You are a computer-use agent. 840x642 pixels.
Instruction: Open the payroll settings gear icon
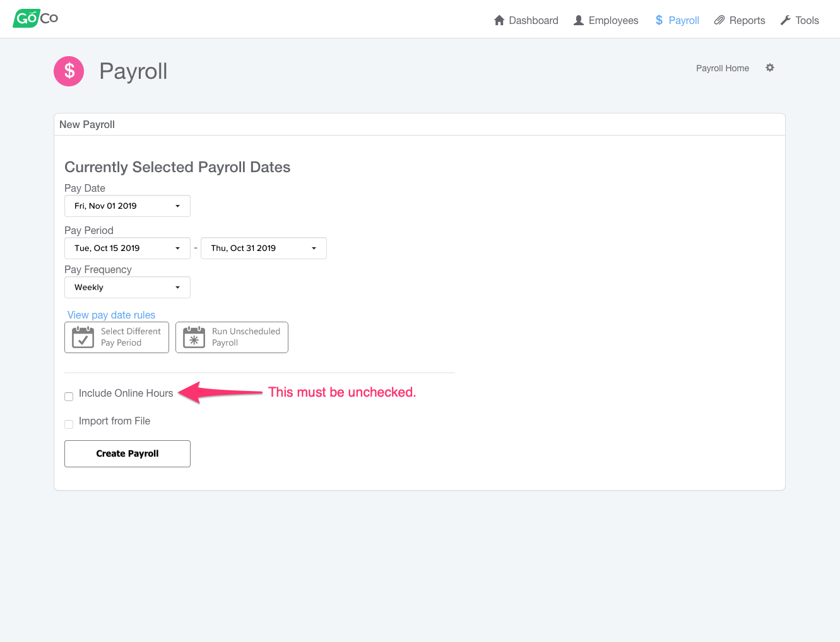pos(770,67)
